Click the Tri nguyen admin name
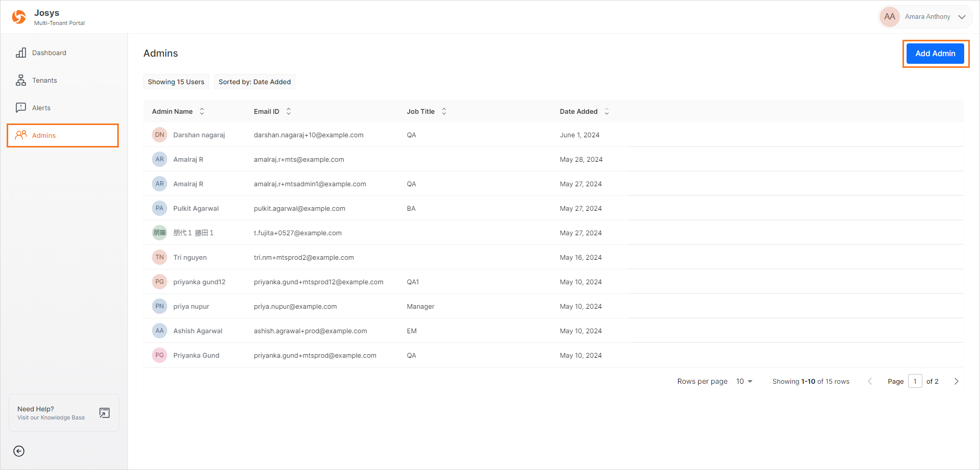The width and height of the screenshot is (980, 470). pyautogui.click(x=190, y=257)
